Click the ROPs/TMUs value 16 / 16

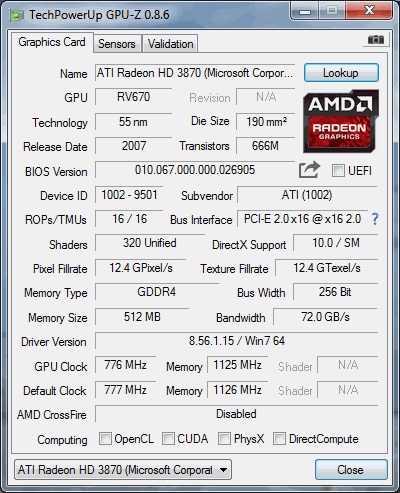click(x=129, y=219)
